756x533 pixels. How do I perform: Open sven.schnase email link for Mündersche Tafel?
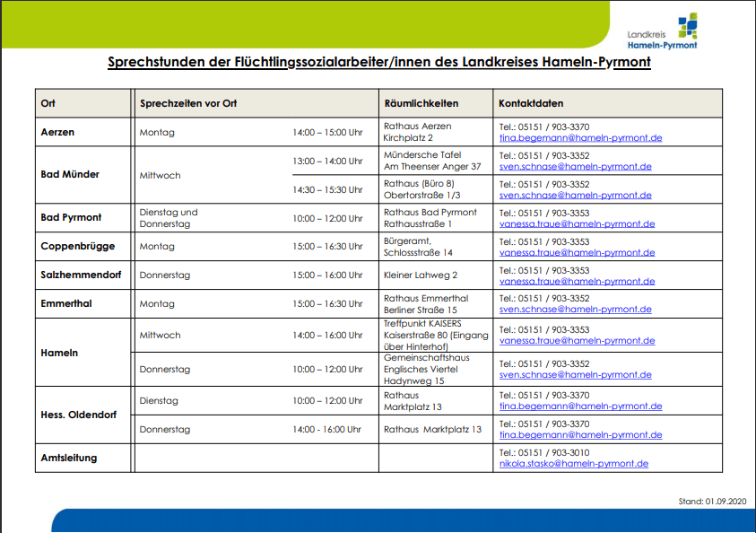(x=575, y=166)
